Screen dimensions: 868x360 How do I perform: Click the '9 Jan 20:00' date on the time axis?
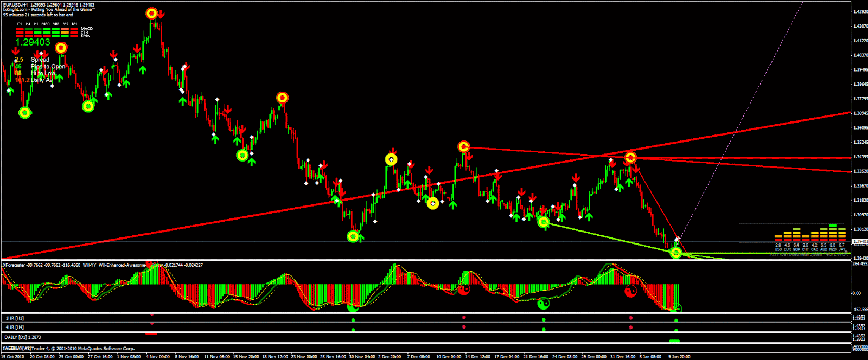(x=679, y=357)
